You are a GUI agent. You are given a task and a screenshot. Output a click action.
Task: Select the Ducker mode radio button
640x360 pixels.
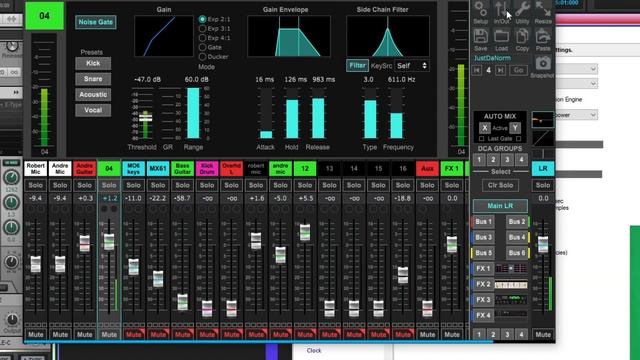click(202, 57)
